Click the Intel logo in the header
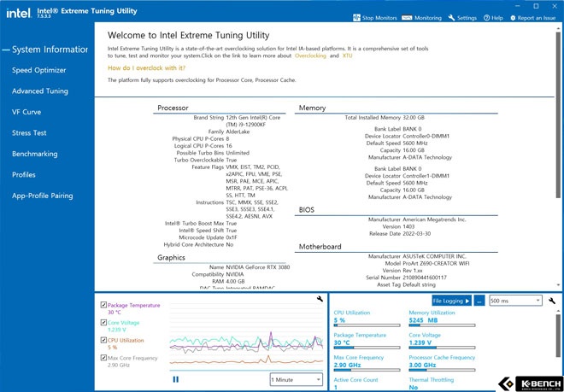Image resolution: width=564 pixels, height=392 pixels. pos(19,14)
